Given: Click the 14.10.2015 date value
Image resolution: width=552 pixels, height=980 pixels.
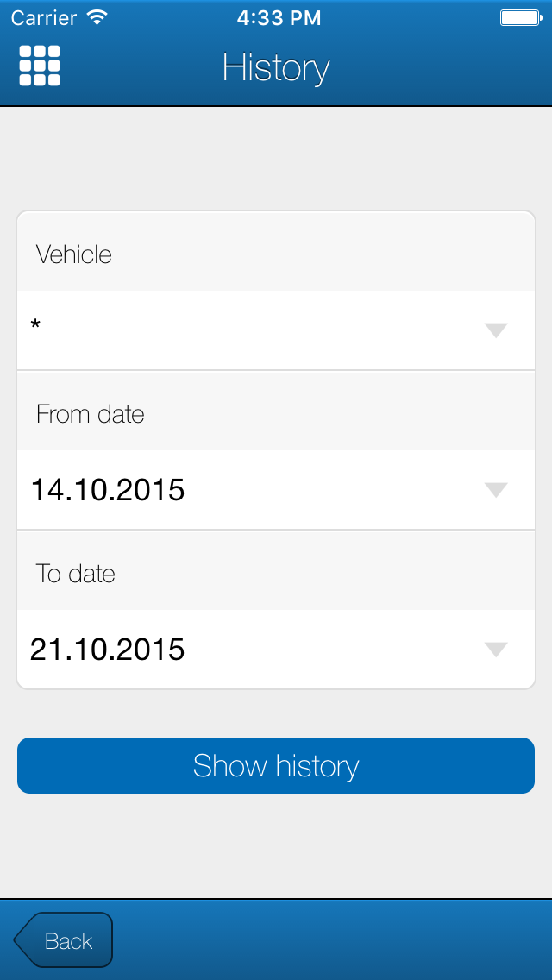Looking at the screenshot, I should pos(108,490).
